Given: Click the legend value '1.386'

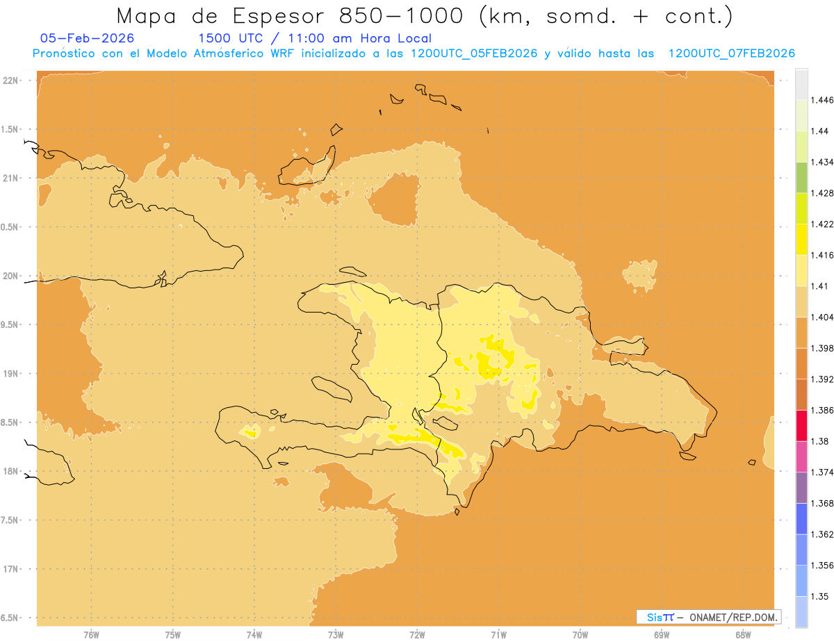Looking at the screenshot, I should pyautogui.click(x=822, y=410).
